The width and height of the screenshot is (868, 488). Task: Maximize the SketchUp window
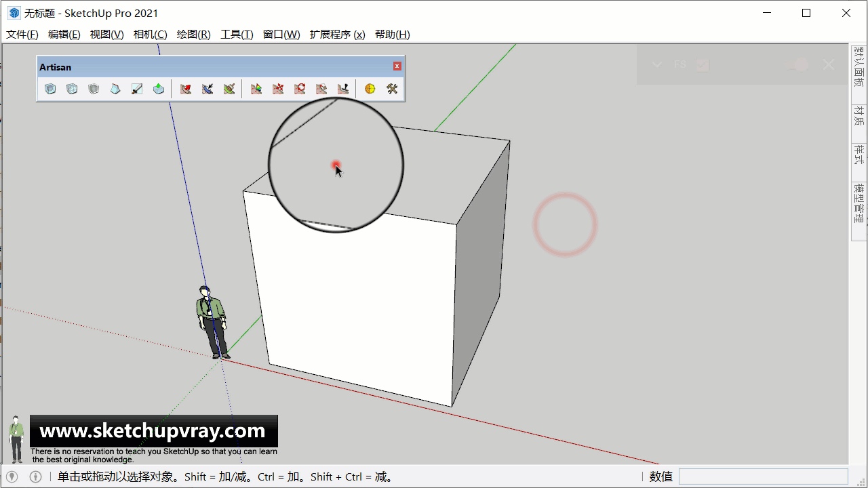point(806,13)
